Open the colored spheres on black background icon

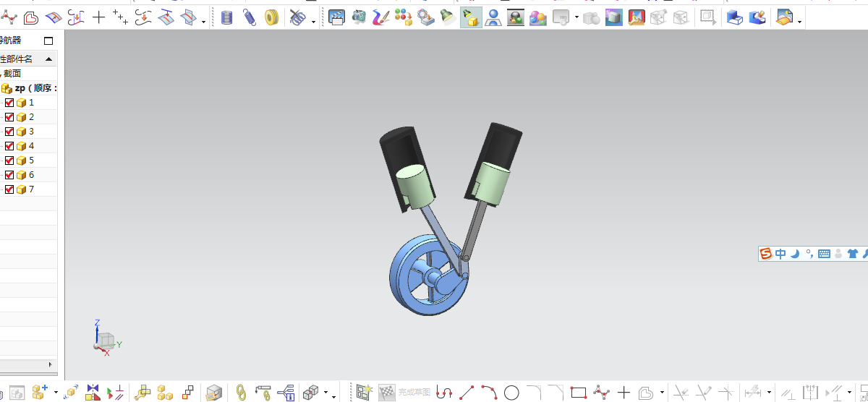point(515,17)
